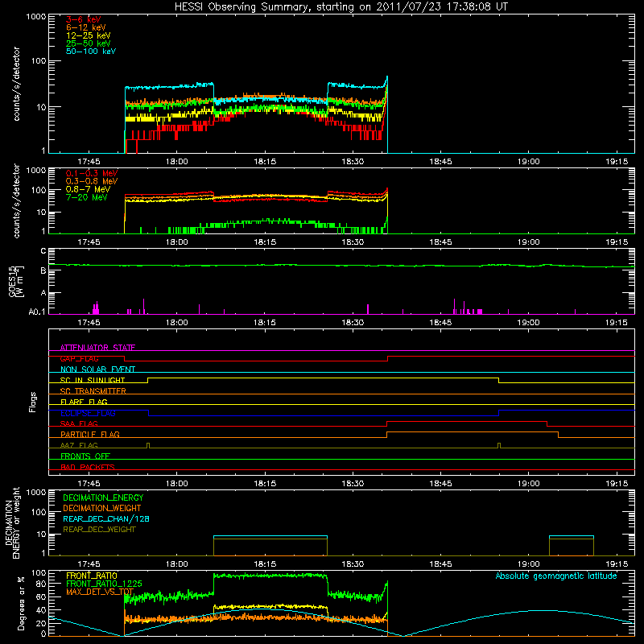
Task: Click the 19:00 tick under the Flags plot
Action: (x=529, y=484)
